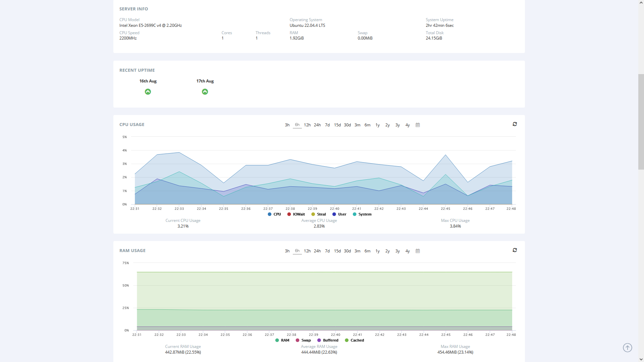Toggle System series in CPU legend
The width and height of the screenshot is (644, 362).
(x=362, y=214)
